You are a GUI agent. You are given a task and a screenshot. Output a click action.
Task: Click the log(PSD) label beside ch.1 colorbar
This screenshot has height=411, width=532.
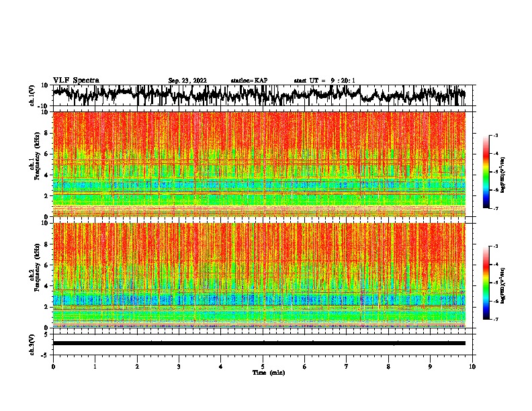[x=502, y=175]
